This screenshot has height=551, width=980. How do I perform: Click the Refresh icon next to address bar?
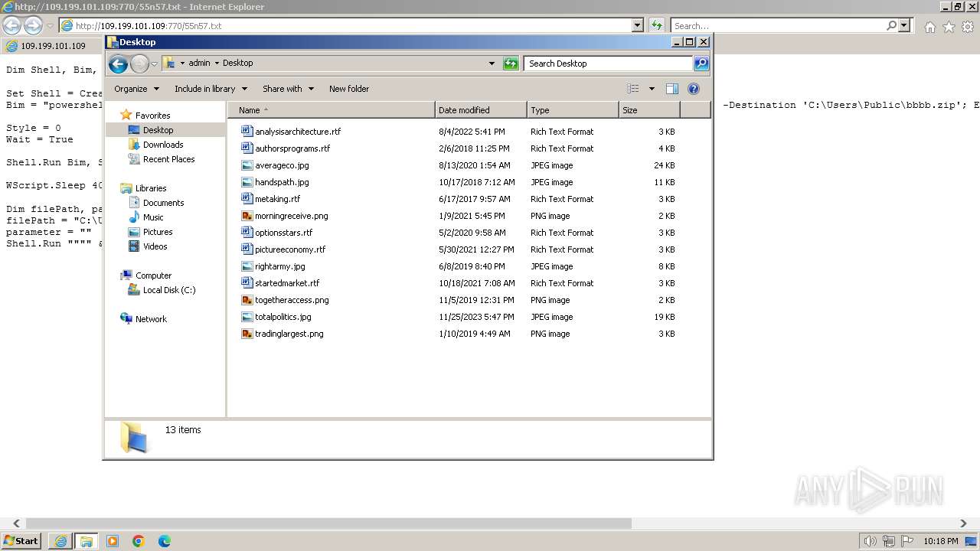511,64
